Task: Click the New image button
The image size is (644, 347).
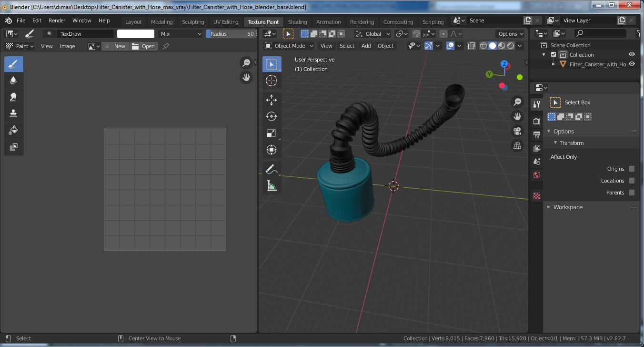Action: [115, 46]
